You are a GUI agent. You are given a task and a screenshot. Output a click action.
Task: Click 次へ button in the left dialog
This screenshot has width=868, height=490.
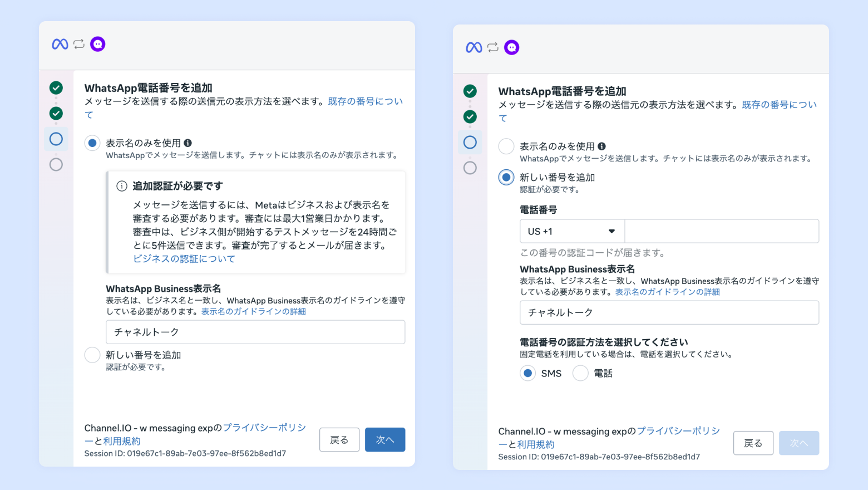tap(385, 440)
